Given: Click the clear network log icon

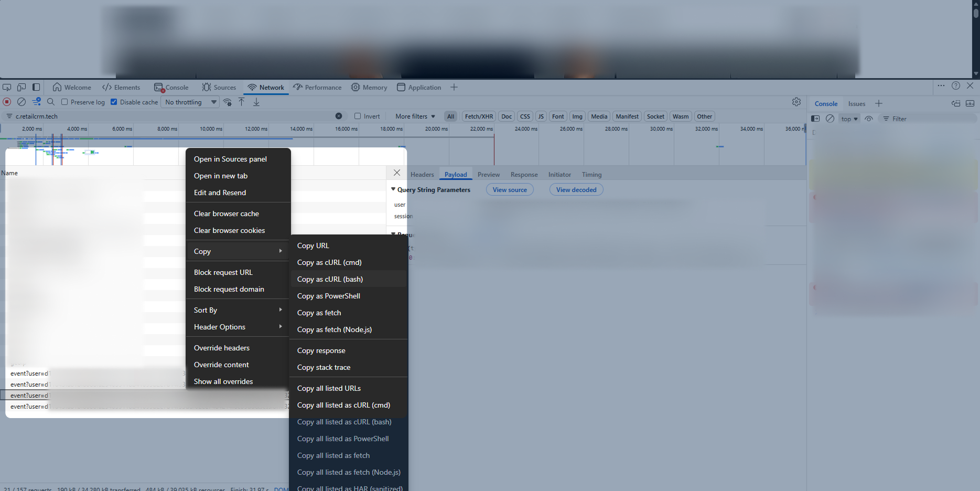Looking at the screenshot, I should coord(21,102).
